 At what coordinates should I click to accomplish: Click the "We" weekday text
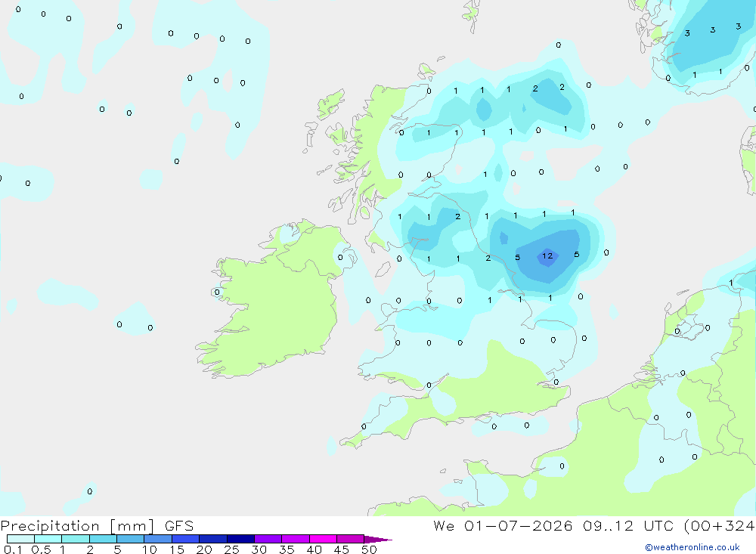pyautogui.click(x=444, y=526)
